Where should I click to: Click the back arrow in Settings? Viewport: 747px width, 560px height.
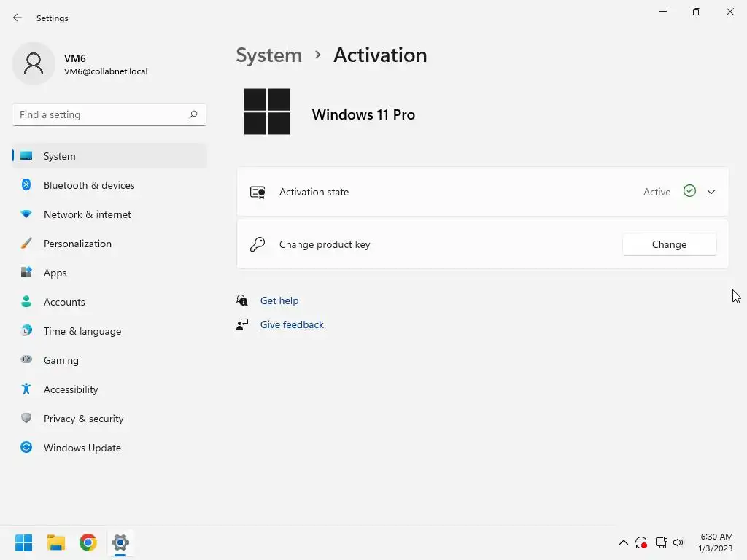tap(18, 17)
